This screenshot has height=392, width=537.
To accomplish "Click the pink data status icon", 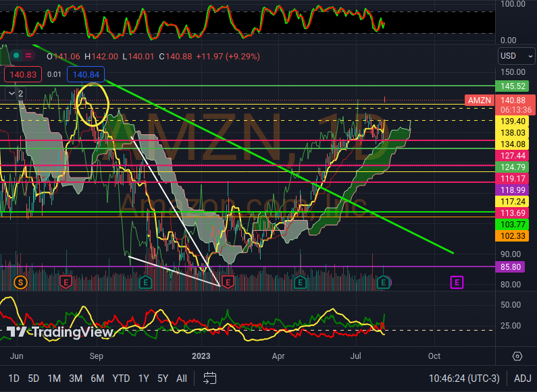I will click(x=29, y=56).
